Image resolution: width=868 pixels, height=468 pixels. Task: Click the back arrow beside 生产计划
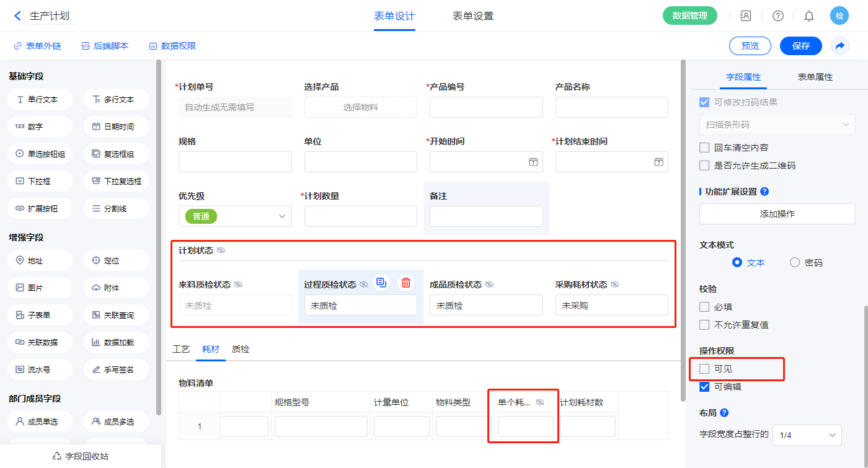17,16
